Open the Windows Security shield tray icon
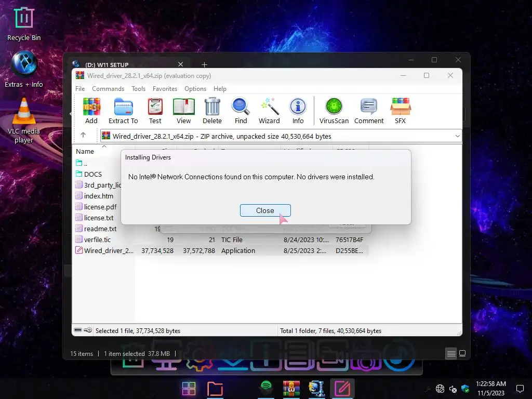532x399 pixels. [x=465, y=389]
